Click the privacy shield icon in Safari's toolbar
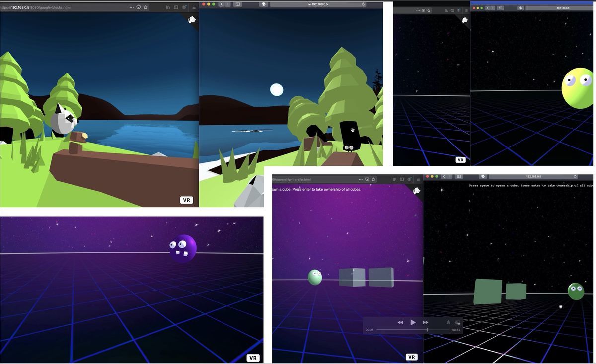Viewport: 596px width, 364px height. coord(263,4)
